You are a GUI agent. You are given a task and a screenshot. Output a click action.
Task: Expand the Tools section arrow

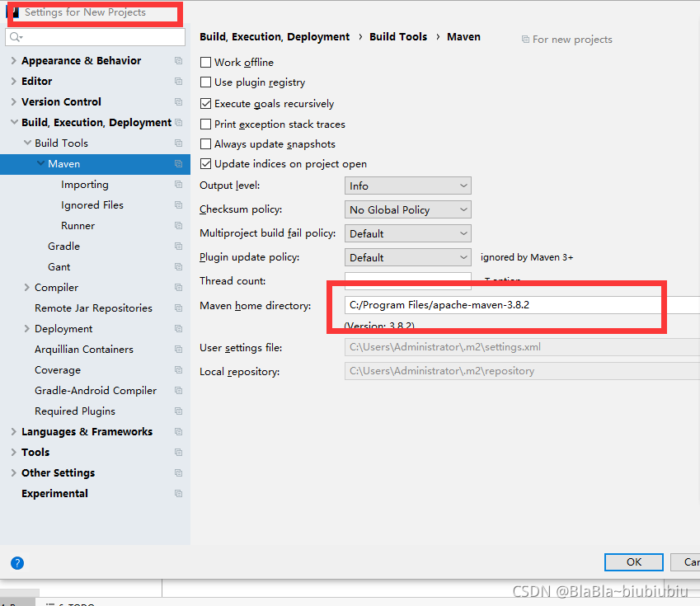tap(13, 453)
